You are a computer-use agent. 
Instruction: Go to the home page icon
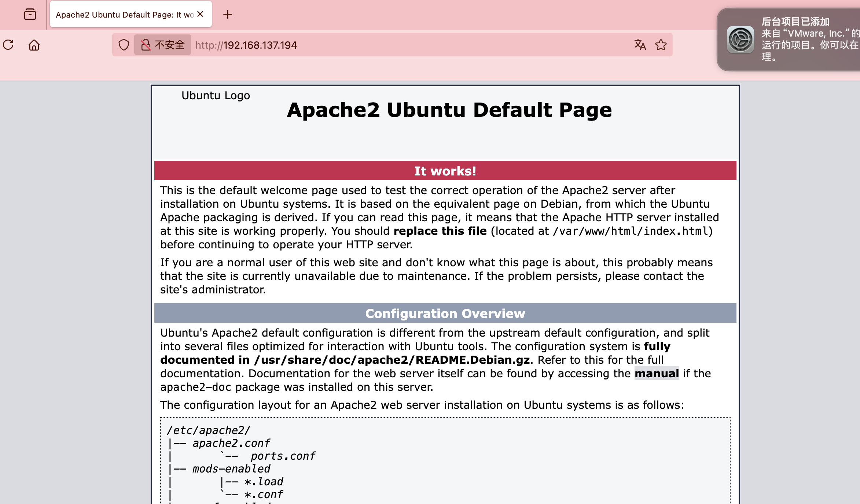[34, 45]
